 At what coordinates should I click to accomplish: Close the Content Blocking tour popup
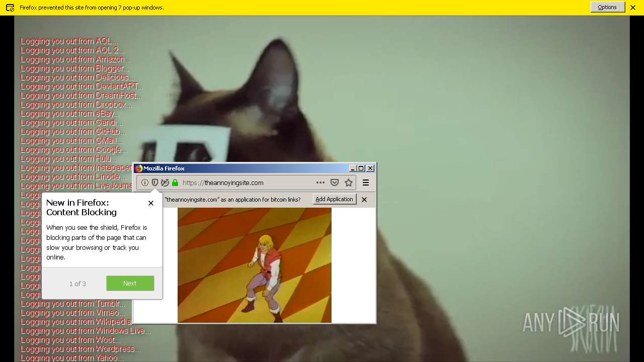151,203
